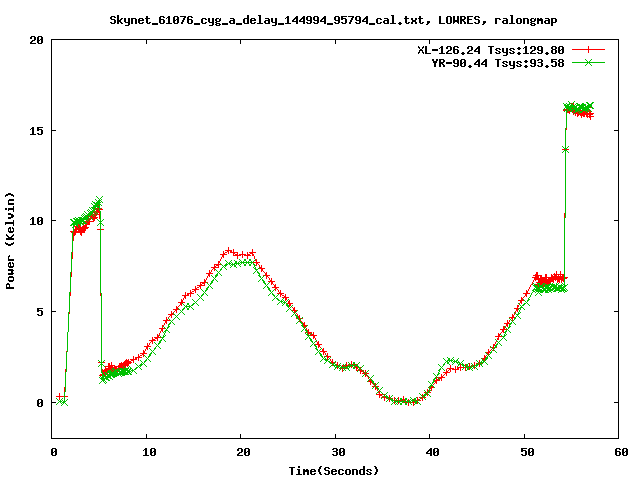The width and height of the screenshot is (640, 480).
Task: Click y-axis tick label 5
Action: [40, 312]
